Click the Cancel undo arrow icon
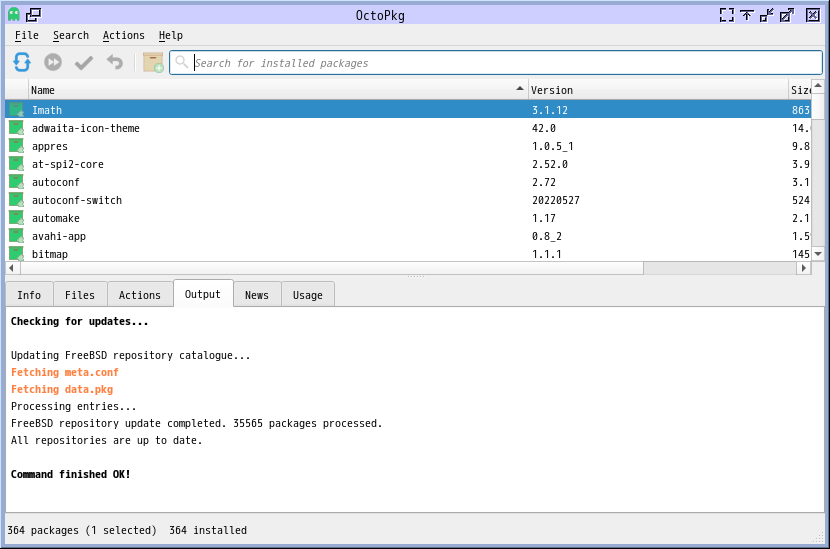 pos(114,62)
